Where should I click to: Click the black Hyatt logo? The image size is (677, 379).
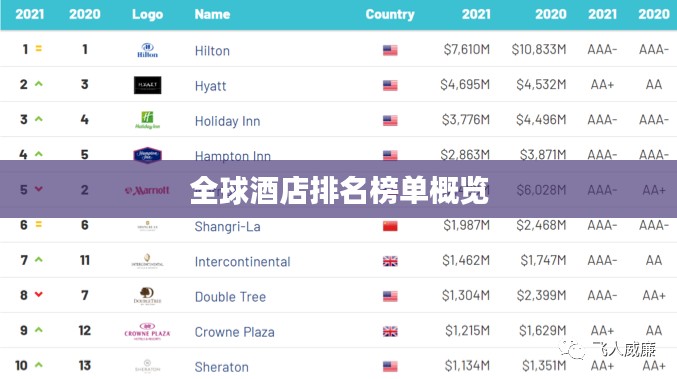[x=147, y=85]
